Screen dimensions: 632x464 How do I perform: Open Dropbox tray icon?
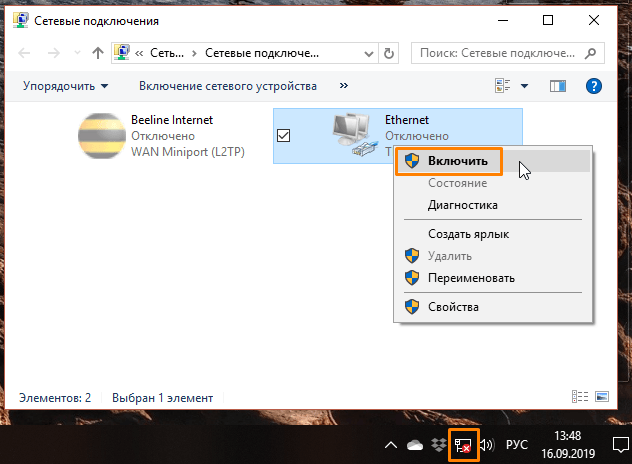[x=439, y=445]
